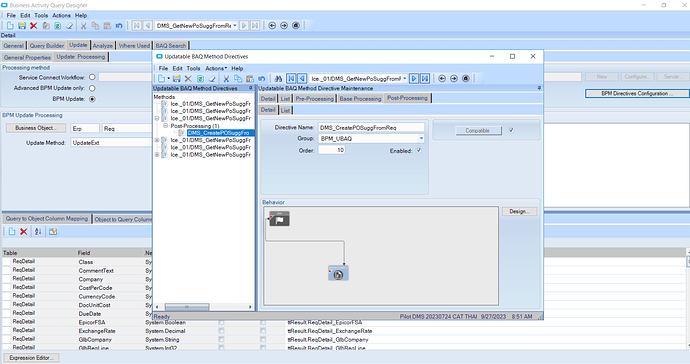
Task: Click green Refresh icon in BAQ Designer toolbar
Action: pyautogui.click(x=58, y=26)
